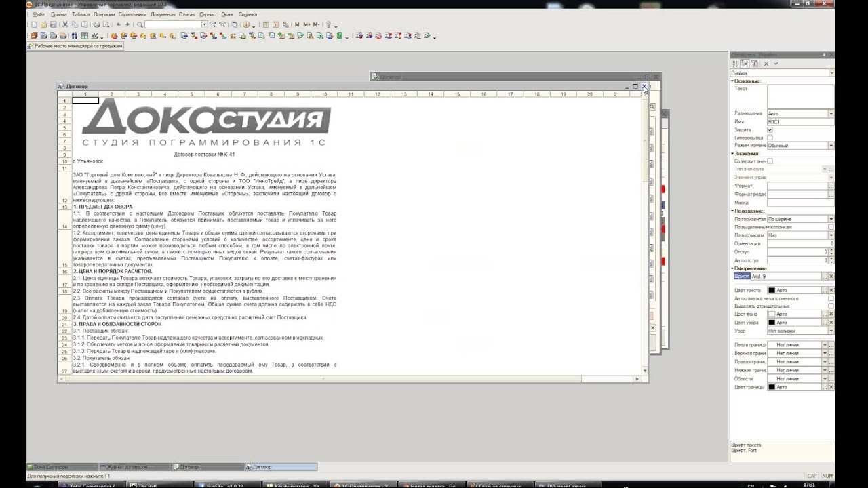The image size is (868, 488).
Task: Click Цвет фона white color swatch
Action: [x=772, y=314]
